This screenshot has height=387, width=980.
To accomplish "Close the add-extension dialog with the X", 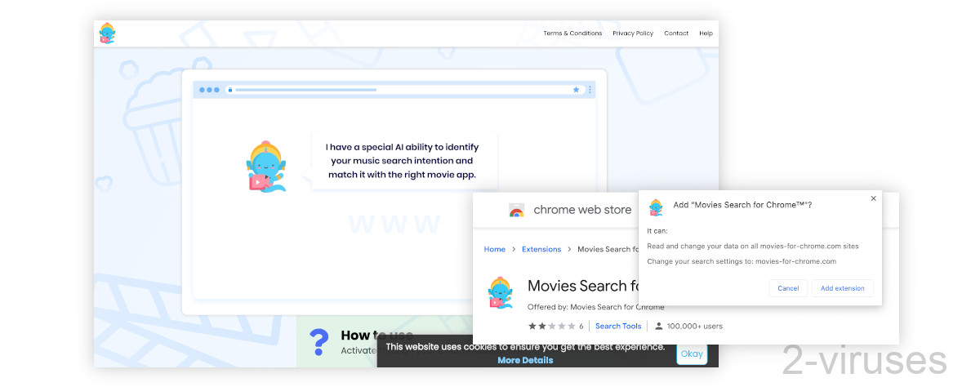I will (873, 198).
